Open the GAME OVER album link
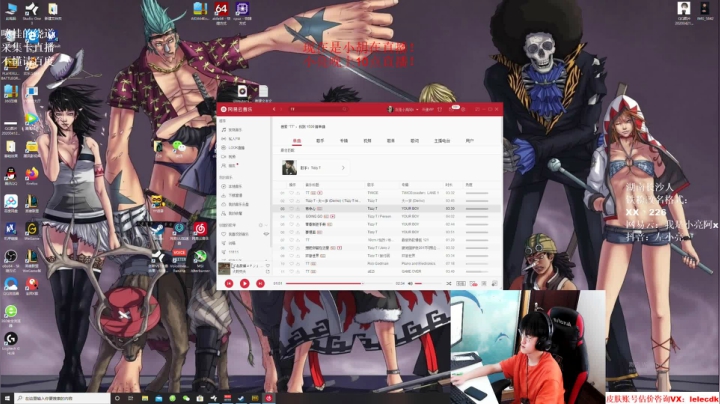 pyautogui.click(x=411, y=271)
